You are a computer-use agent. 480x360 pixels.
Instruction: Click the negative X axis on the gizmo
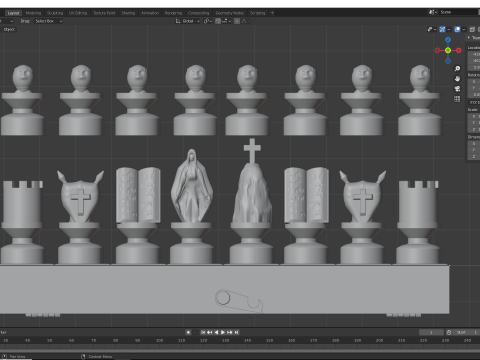[437, 50]
